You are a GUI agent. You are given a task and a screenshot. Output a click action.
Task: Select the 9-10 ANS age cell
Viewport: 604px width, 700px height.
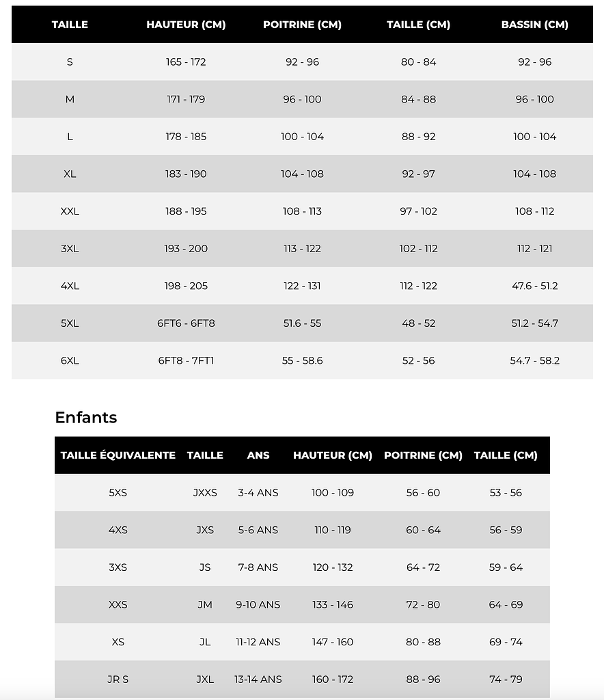pos(258,605)
